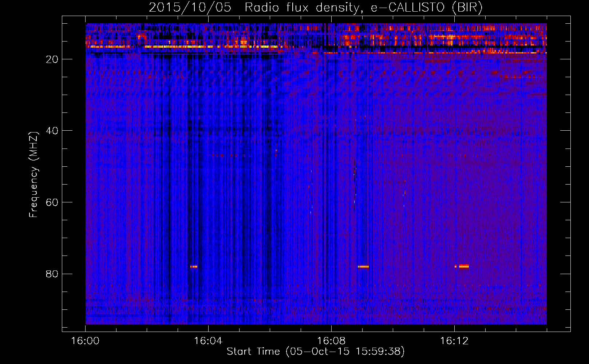This screenshot has width=589, height=364.
Task: Click the orange burst near 16:03 at 78 MHz
Action: [x=194, y=266]
